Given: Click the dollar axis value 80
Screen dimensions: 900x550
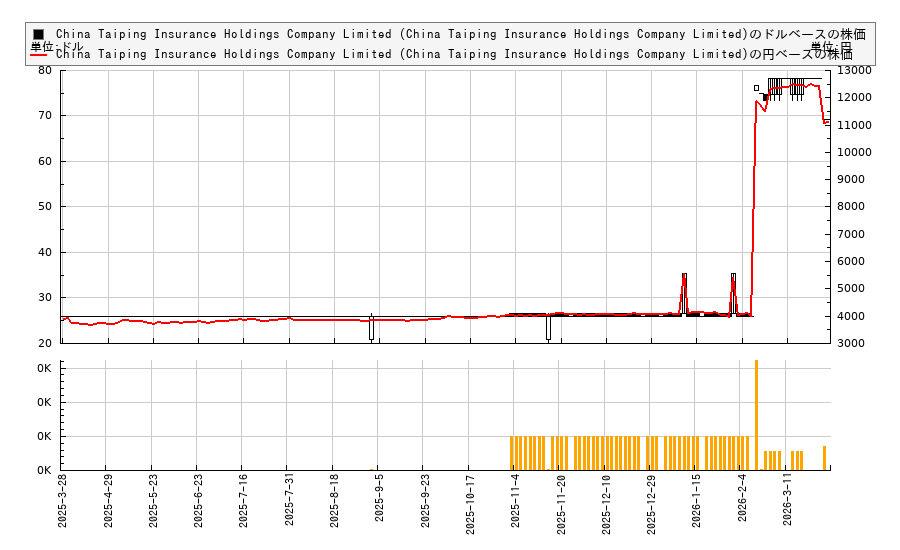Looking at the screenshot, I should 45,71.
